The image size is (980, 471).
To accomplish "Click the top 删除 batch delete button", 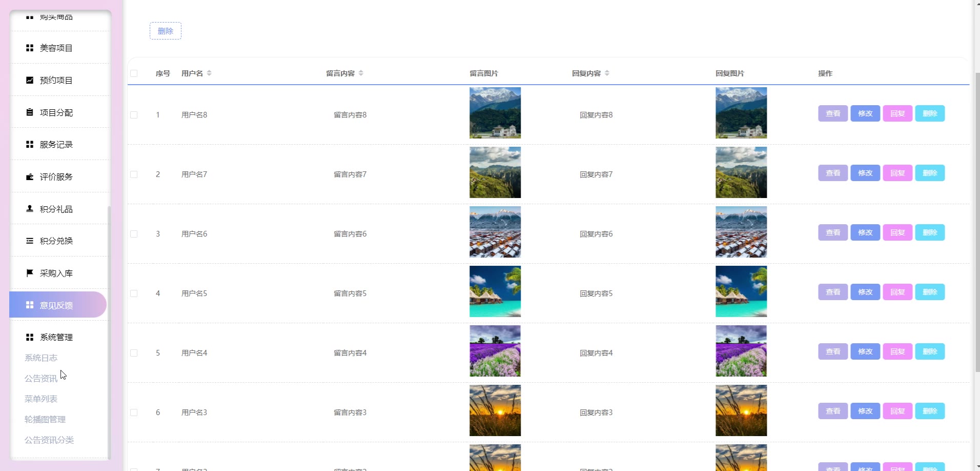I will [166, 31].
